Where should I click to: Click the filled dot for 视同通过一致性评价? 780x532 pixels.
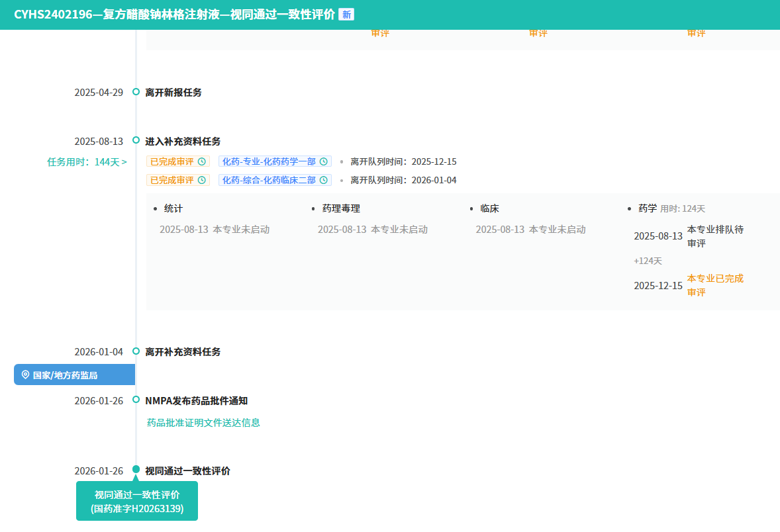coord(136,470)
